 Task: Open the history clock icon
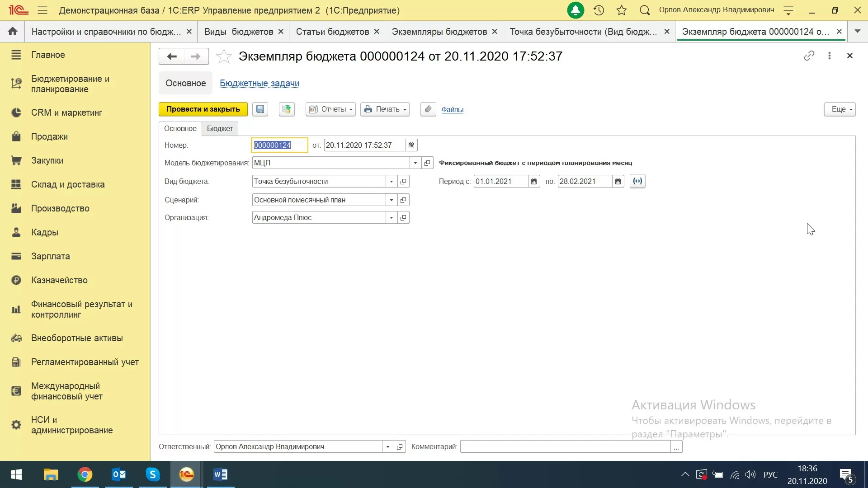599,10
